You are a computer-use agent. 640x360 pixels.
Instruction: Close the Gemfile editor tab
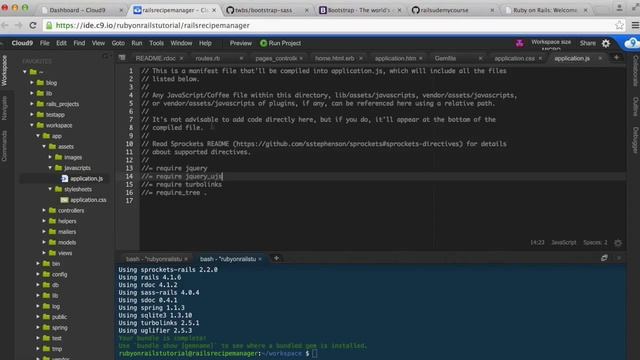480,58
